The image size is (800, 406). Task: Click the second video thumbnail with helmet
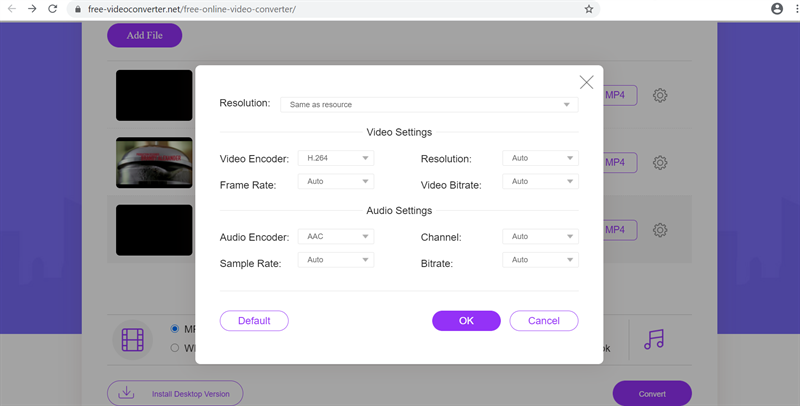[154, 163]
